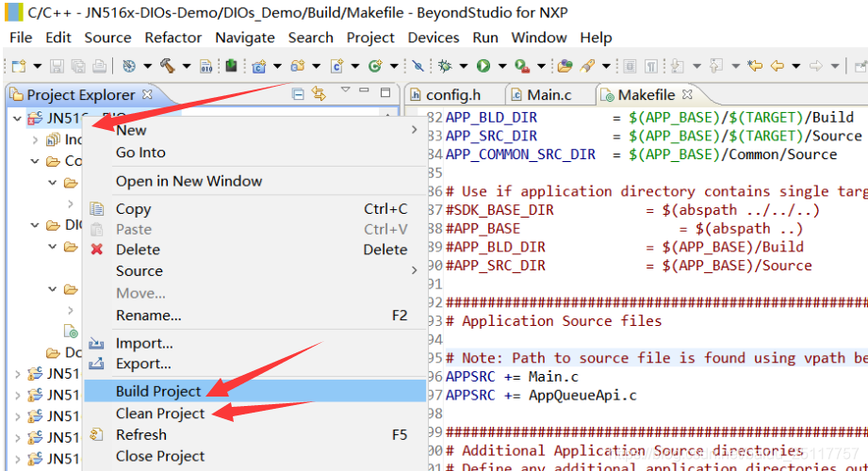The height and width of the screenshot is (471, 868).
Task: Click the Last Edit Location arrow icon
Action: 755,67
